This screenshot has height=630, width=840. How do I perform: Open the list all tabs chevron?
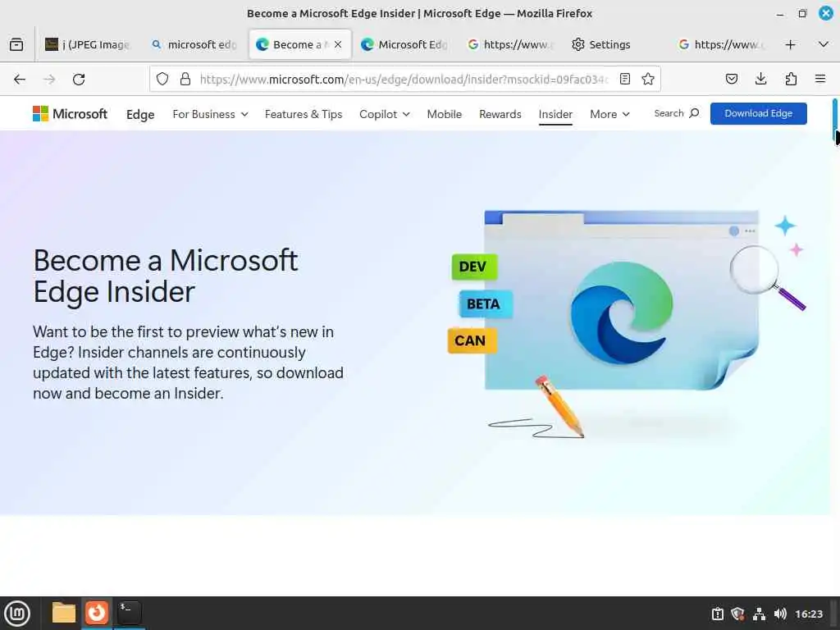[x=824, y=44]
